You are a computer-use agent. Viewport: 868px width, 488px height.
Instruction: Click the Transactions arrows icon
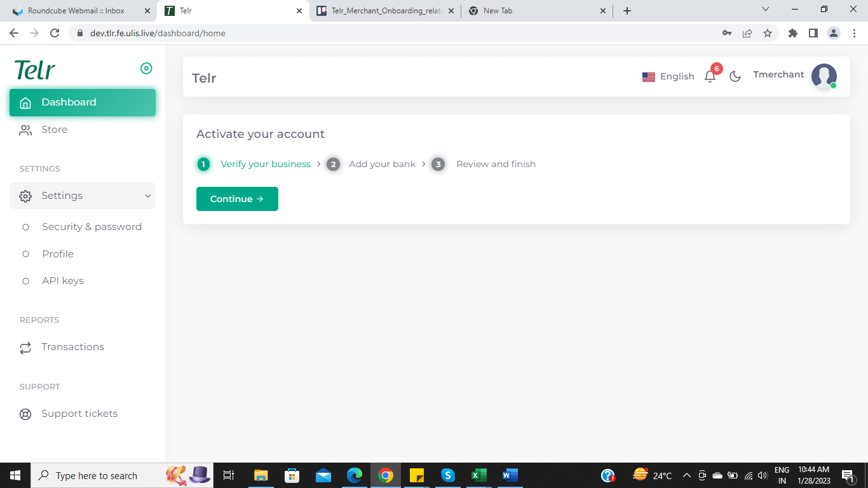[x=25, y=348]
